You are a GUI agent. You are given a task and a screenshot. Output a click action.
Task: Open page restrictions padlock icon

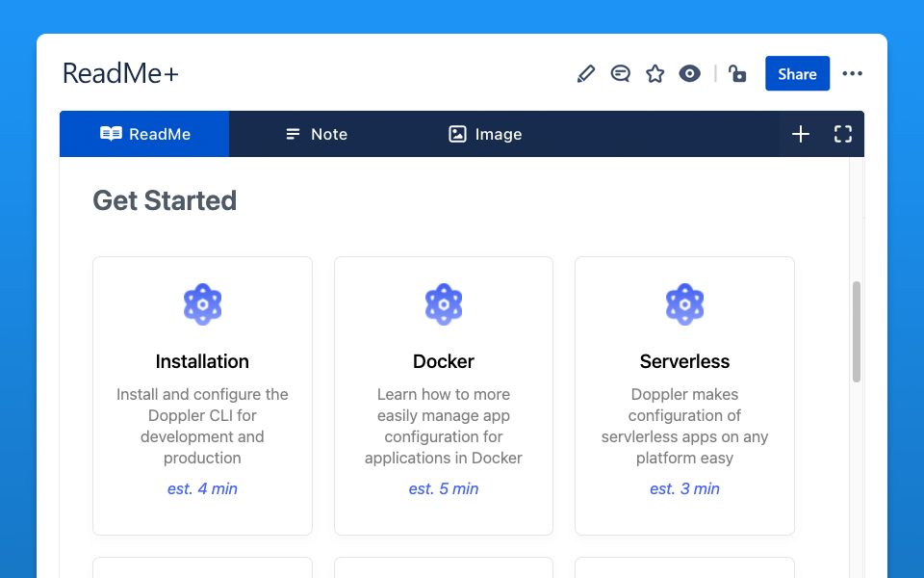[x=737, y=74]
